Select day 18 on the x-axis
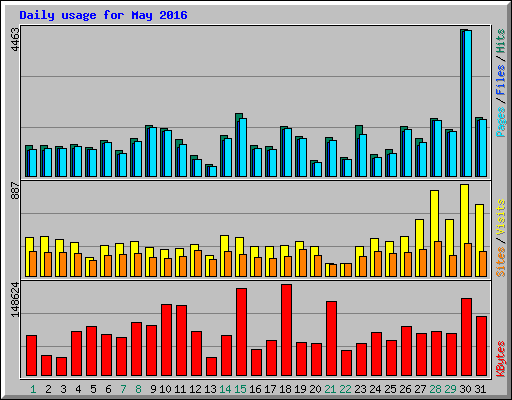 [285, 389]
